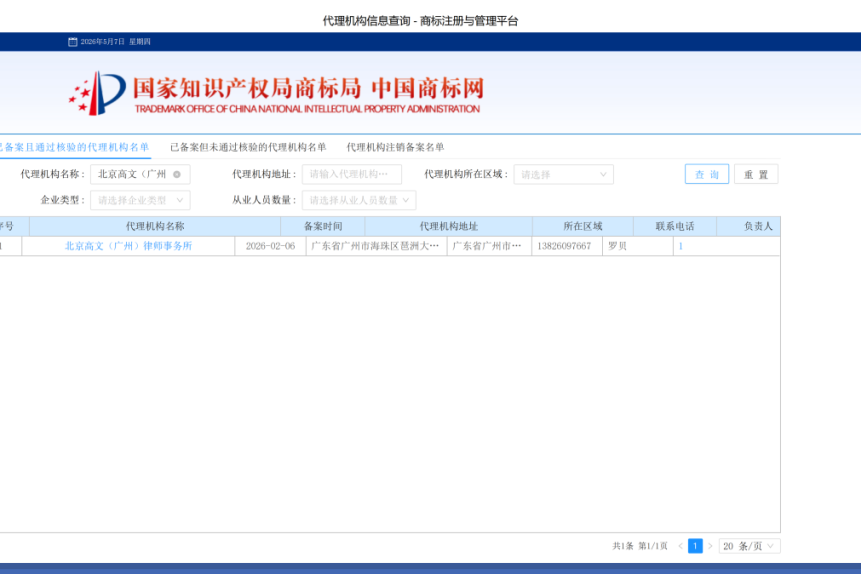861x574 pixels.
Task: Click the 代理机构地址 column header
Action: click(x=449, y=226)
